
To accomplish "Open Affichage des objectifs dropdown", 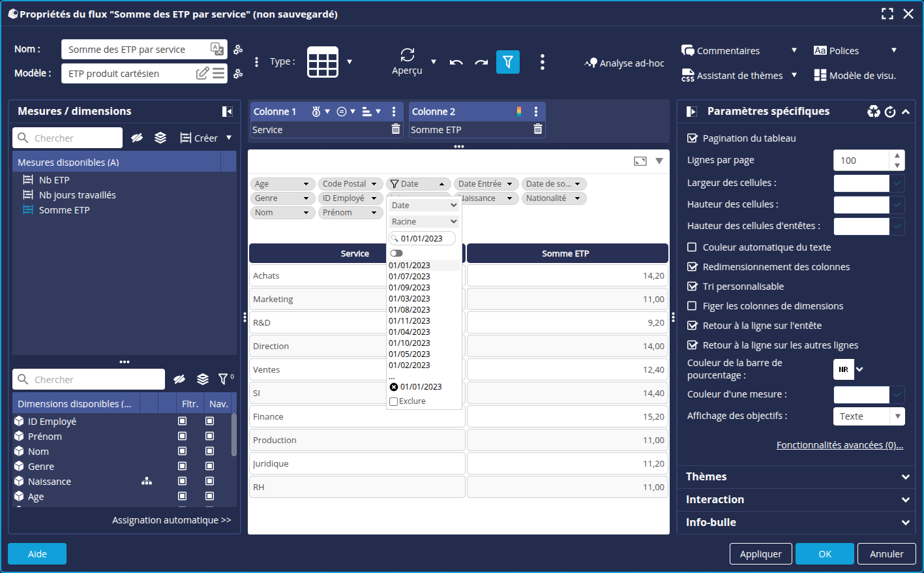I will 869,416.
